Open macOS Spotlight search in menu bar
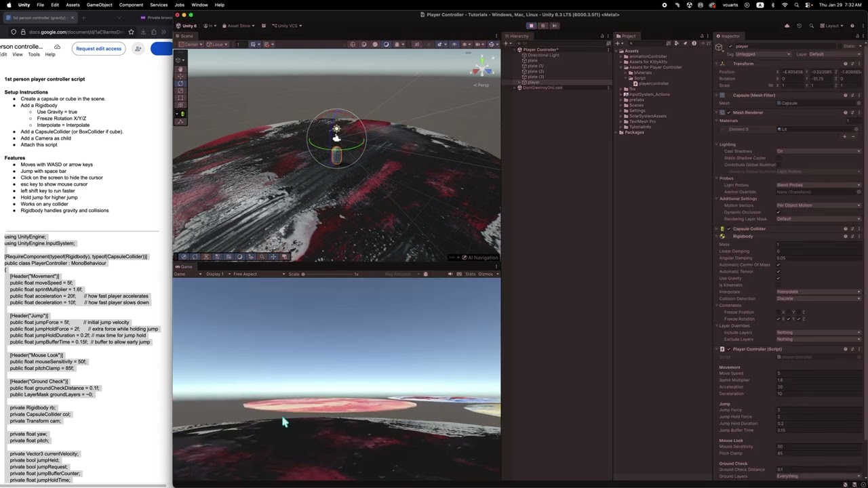Viewport: 868px width, 488px height. 798,5
